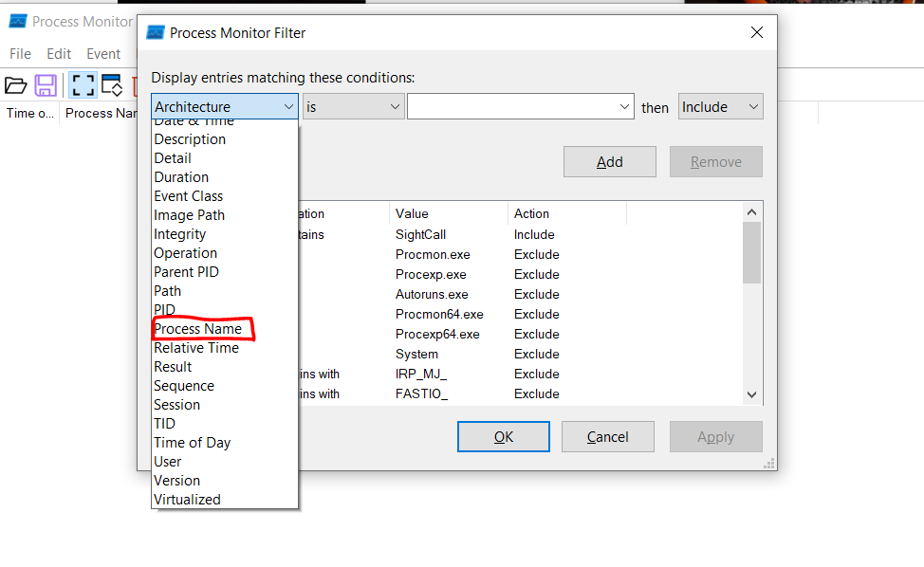The image size is (924, 567).
Task: Select the SightCall filter row
Action: [x=521, y=234]
